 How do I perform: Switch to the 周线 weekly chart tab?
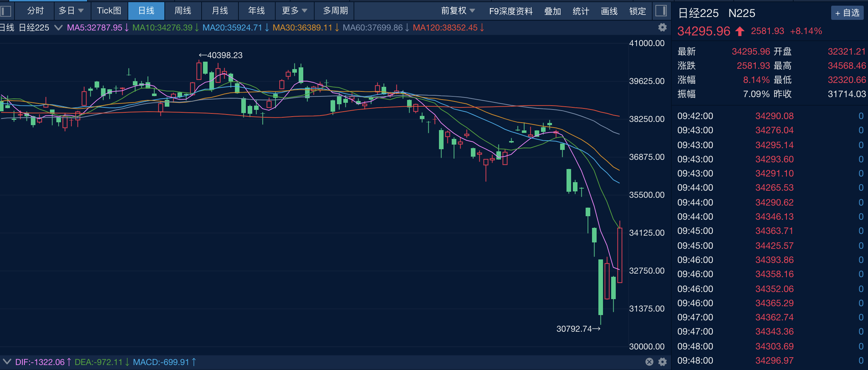pos(183,11)
